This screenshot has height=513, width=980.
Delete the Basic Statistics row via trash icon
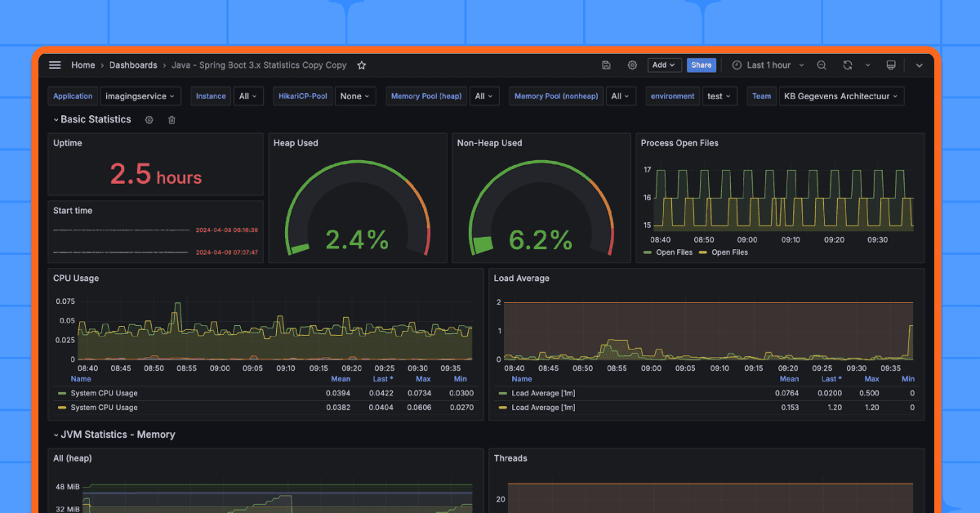pyautogui.click(x=171, y=119)
